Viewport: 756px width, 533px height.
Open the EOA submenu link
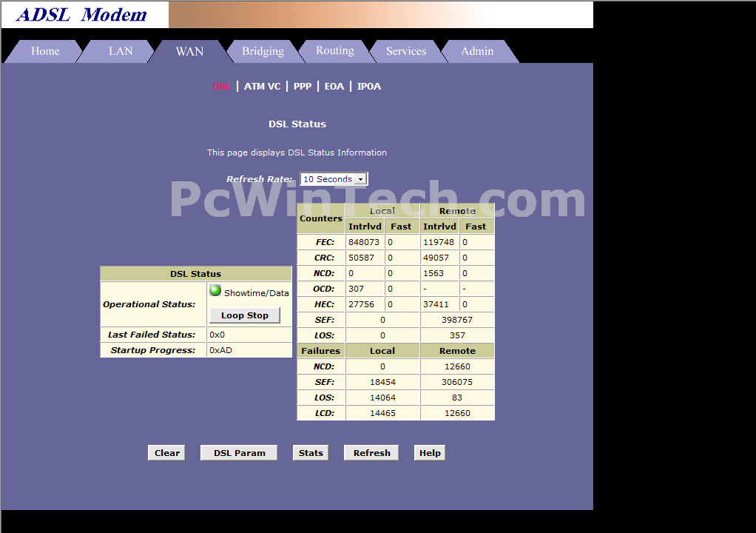point(334,87)
